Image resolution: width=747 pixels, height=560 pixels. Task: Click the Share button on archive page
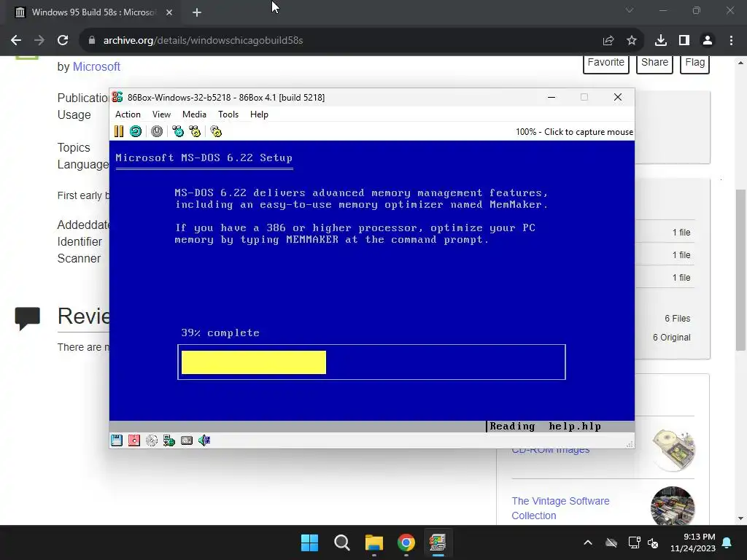(654, 63)
